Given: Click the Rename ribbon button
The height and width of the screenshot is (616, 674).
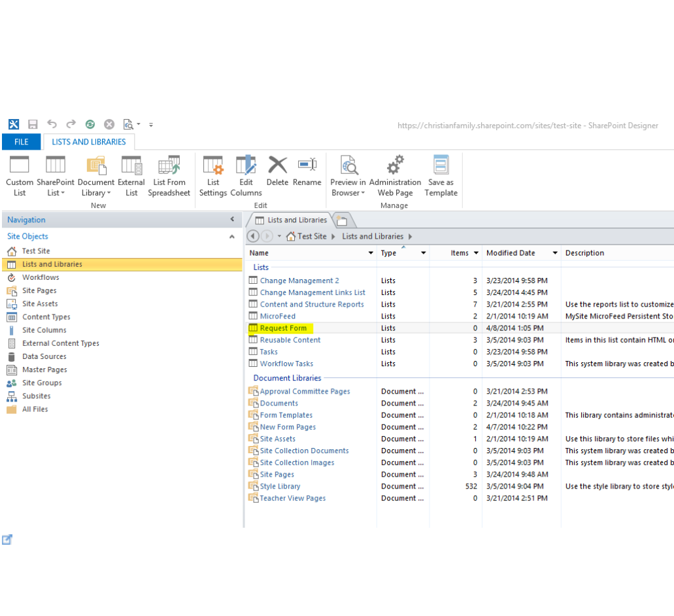Looking at the screenshot, I should pos(307,171).
